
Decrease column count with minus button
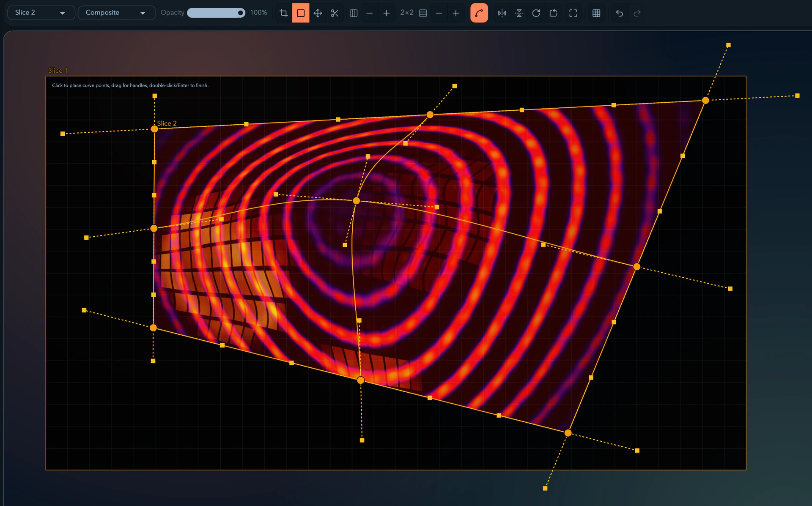pyautogui.click(x=369, y=13)
